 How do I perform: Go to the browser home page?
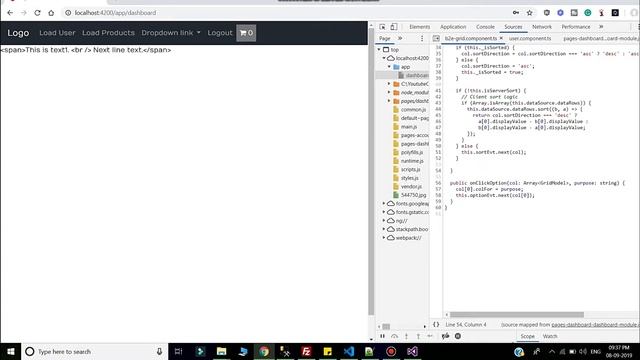tap(51, 13)
